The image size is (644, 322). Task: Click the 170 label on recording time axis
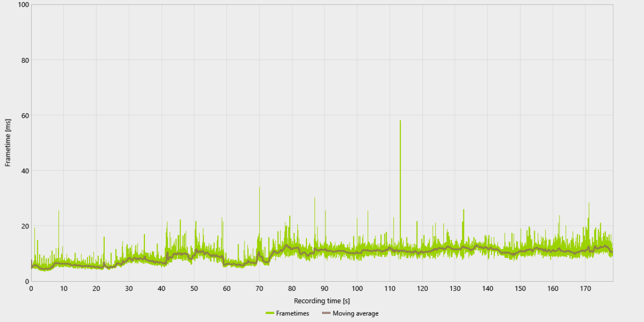(x=585, y=289)
